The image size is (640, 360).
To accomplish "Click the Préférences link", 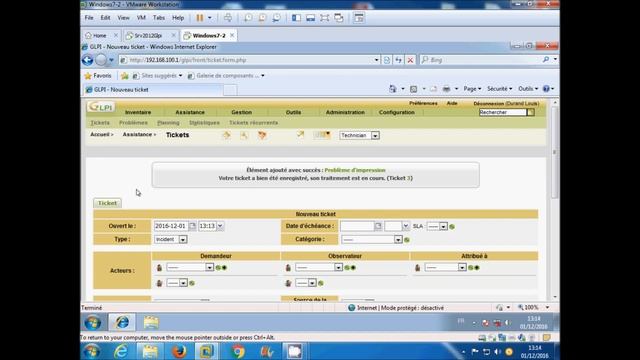I will pos(423,104).
